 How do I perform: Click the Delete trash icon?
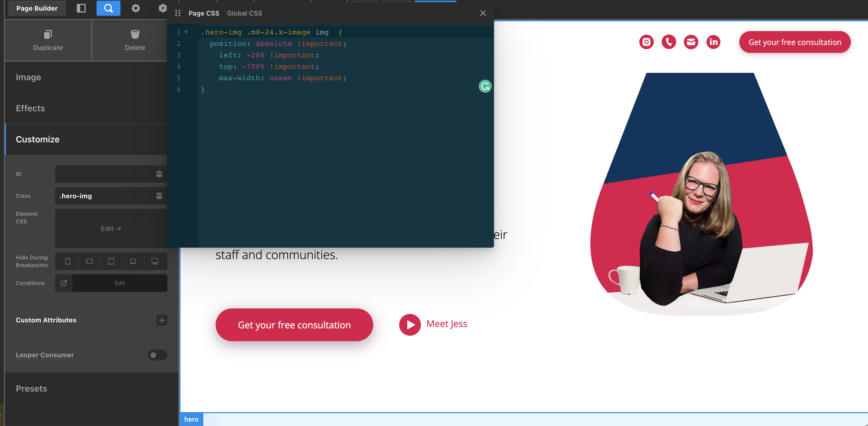coord(135,34)
